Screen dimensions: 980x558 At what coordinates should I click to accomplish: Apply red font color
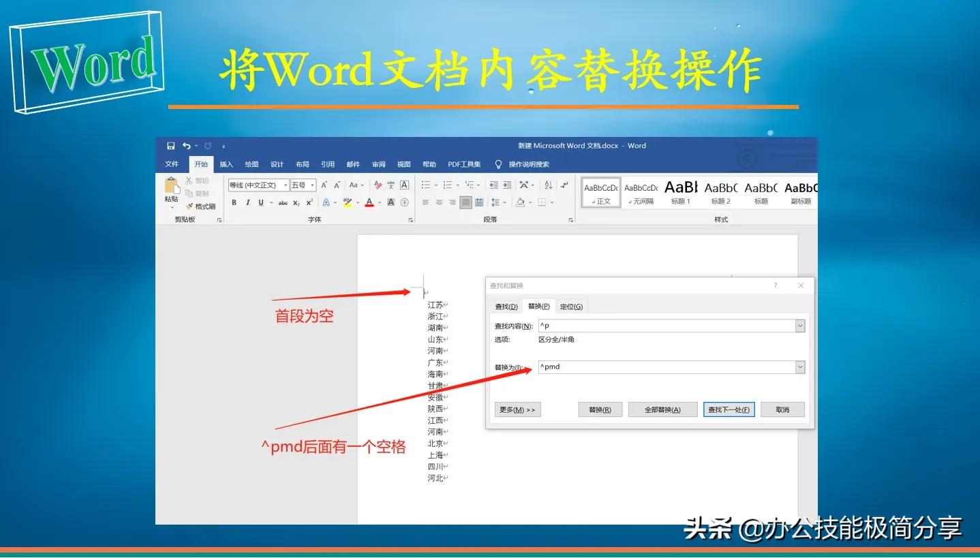[369, 202]
